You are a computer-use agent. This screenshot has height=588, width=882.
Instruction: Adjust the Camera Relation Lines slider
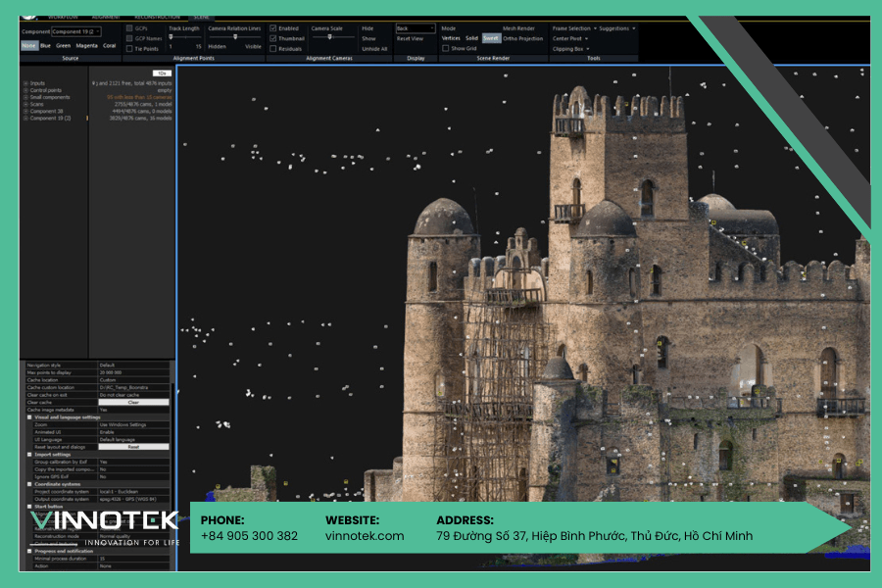[235, 37]
